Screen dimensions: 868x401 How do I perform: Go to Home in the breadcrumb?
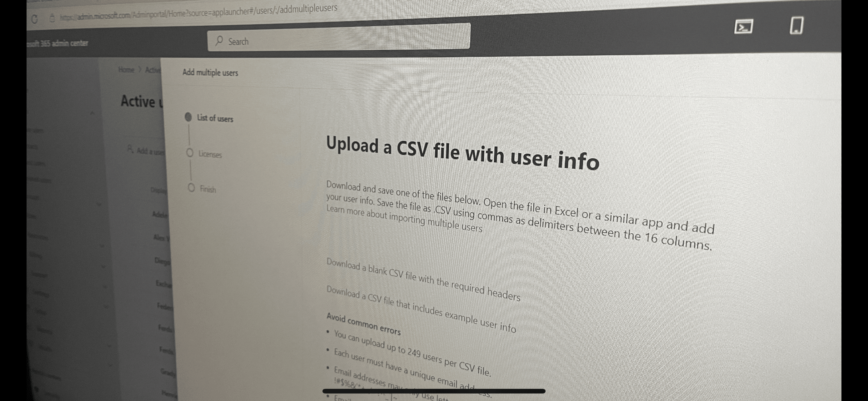[126, 70]
